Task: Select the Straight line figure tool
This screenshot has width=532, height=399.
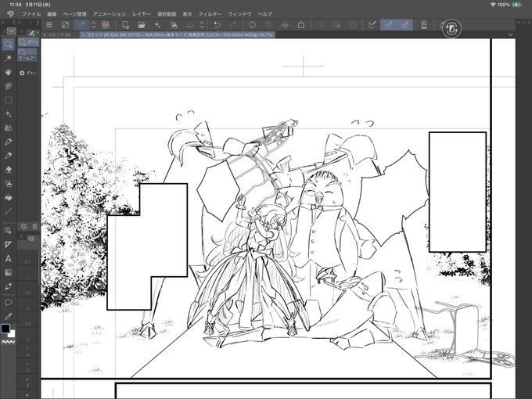Action: pyautogui.click(x=9, y=211)
